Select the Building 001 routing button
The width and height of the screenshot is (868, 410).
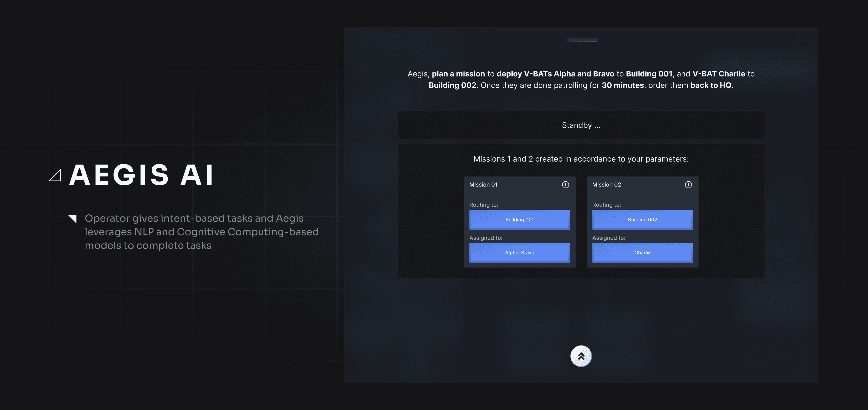pos(520,220)
